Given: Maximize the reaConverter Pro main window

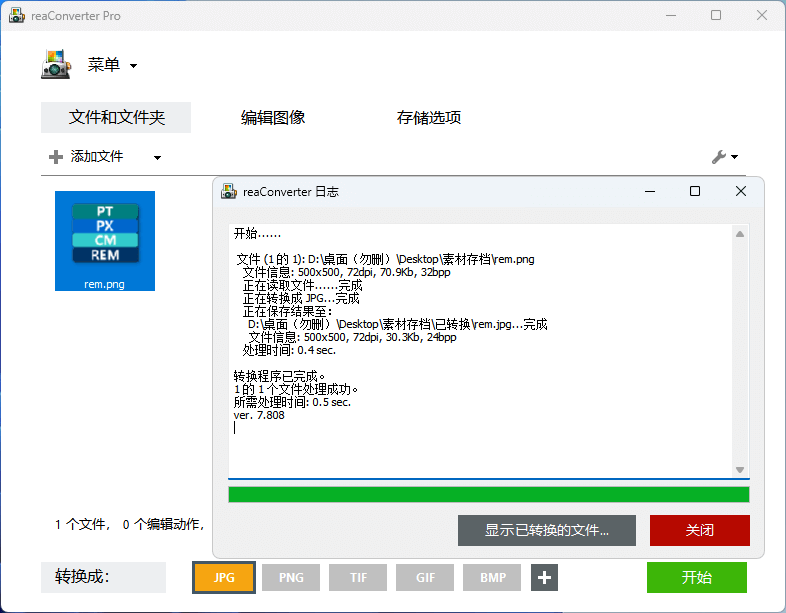Looking at the screenshot, I should (x=716, y=16).
